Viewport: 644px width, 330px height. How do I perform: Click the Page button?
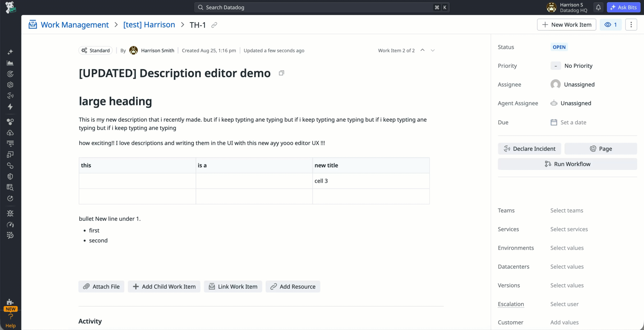[x=601, y=149]
